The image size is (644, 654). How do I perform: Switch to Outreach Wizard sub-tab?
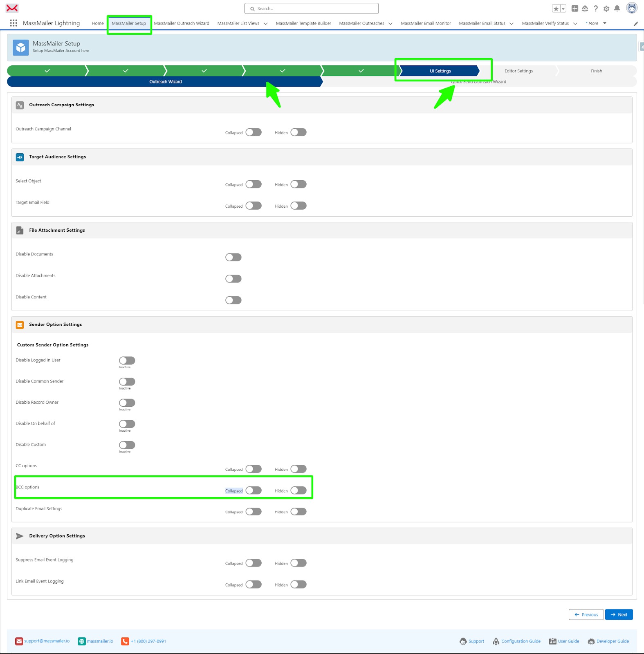pos(165,82)
